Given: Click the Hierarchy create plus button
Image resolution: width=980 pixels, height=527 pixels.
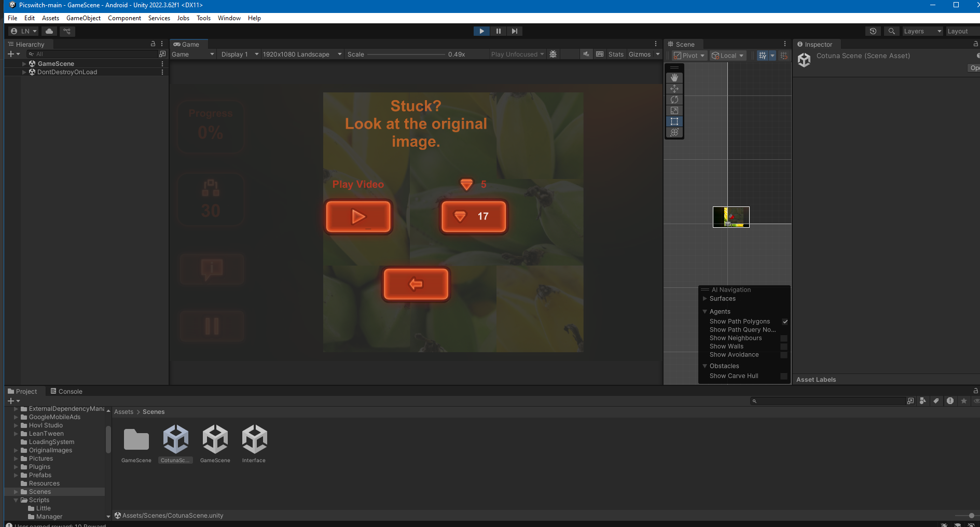Looking at the screenshot, I should (x=11, y=54).
